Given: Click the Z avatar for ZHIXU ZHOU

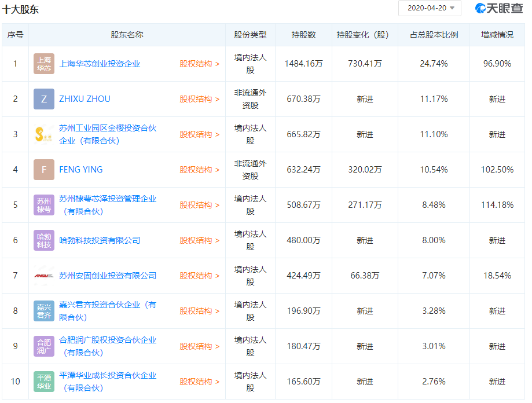Looking at the screenshot, I should click(x=44, y=99).
